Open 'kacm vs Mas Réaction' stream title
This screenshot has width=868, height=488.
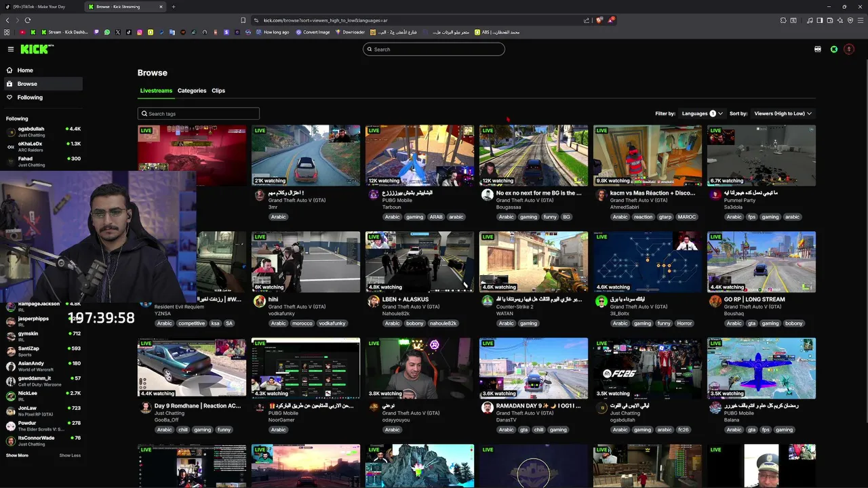tap(652, 193)
